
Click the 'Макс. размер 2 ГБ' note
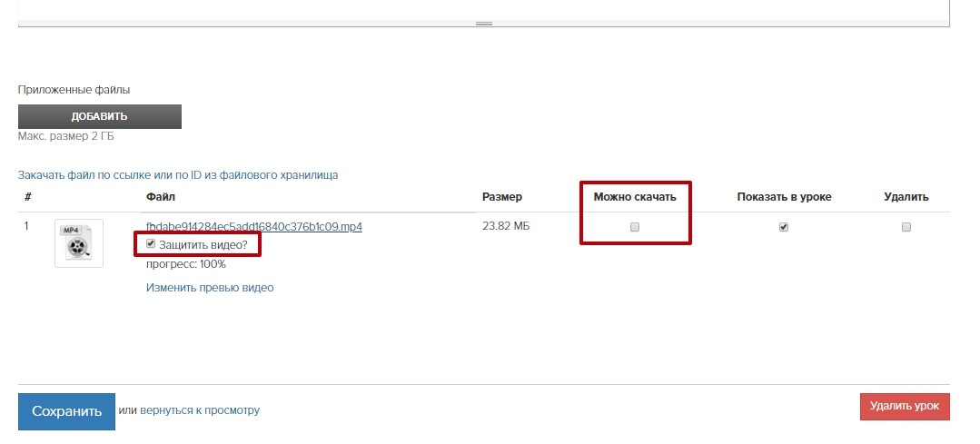click(66, 137)
